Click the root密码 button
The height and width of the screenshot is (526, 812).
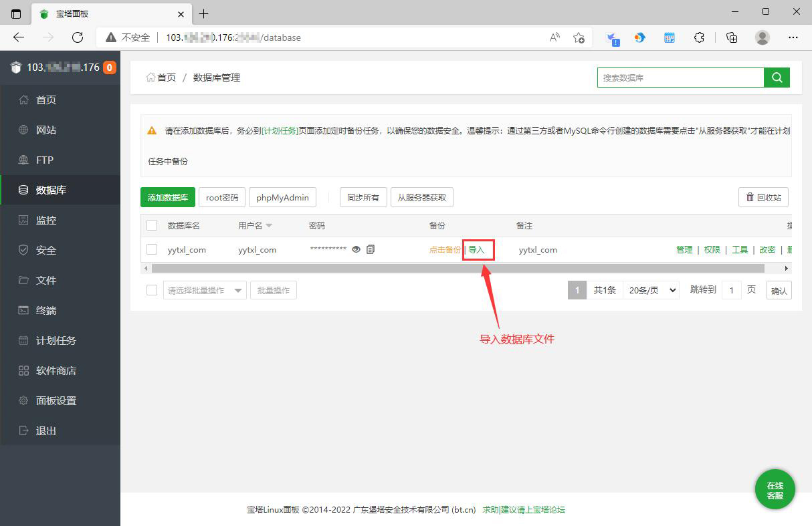(x=222, y=197)
